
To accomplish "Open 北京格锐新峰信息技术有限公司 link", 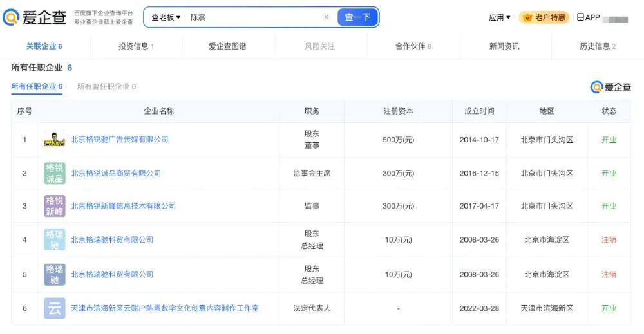I will [123, 206].
